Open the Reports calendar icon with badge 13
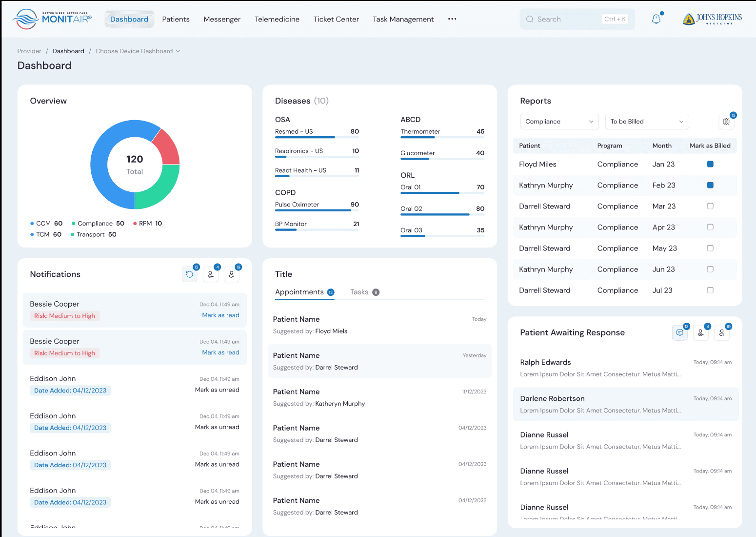This screenshot has height=537, width=756. [727, 122]
